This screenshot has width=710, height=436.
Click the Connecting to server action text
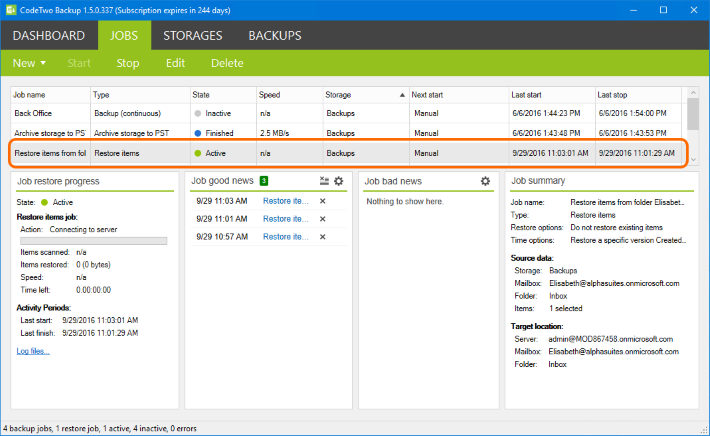(x=83, y=230)
